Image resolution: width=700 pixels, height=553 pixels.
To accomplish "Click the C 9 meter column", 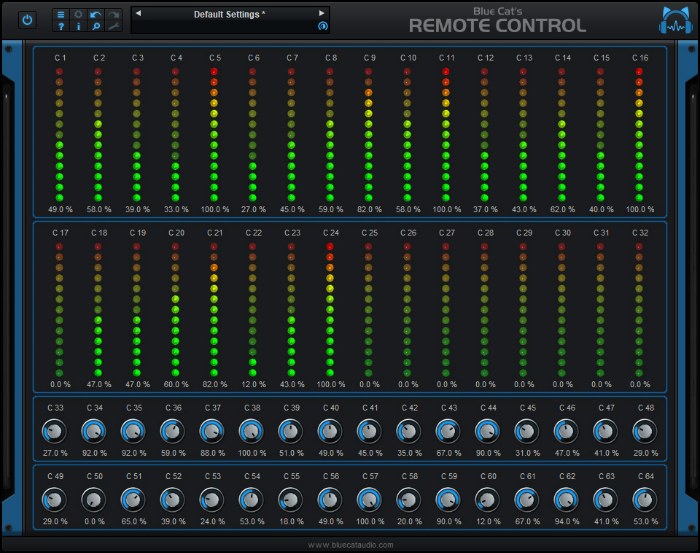I will 368,134.
